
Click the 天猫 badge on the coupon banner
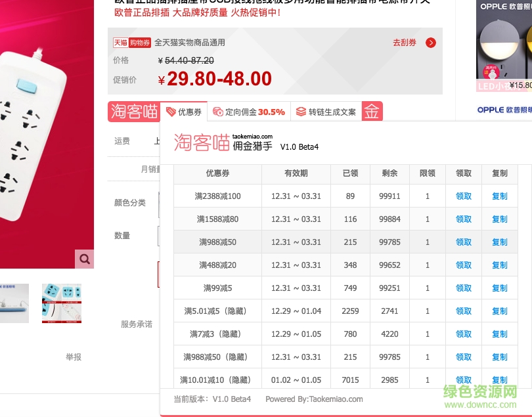click(122, 42)
